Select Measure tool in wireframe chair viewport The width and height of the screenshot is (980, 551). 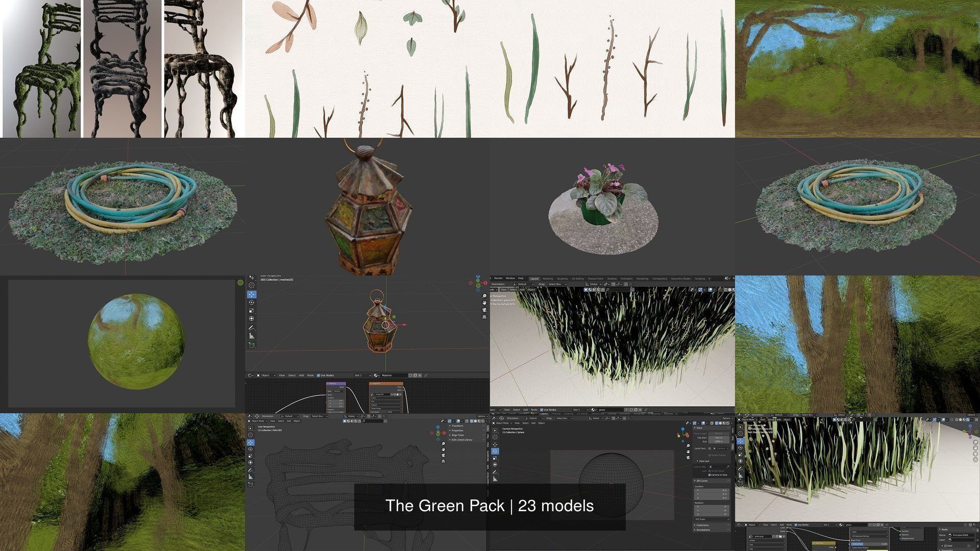(250, 477)
